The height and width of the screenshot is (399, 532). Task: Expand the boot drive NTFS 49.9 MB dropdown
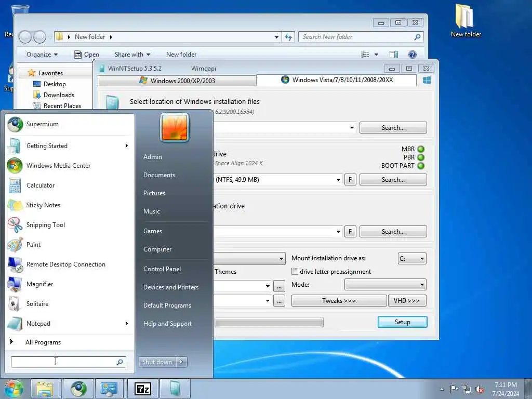338,179
